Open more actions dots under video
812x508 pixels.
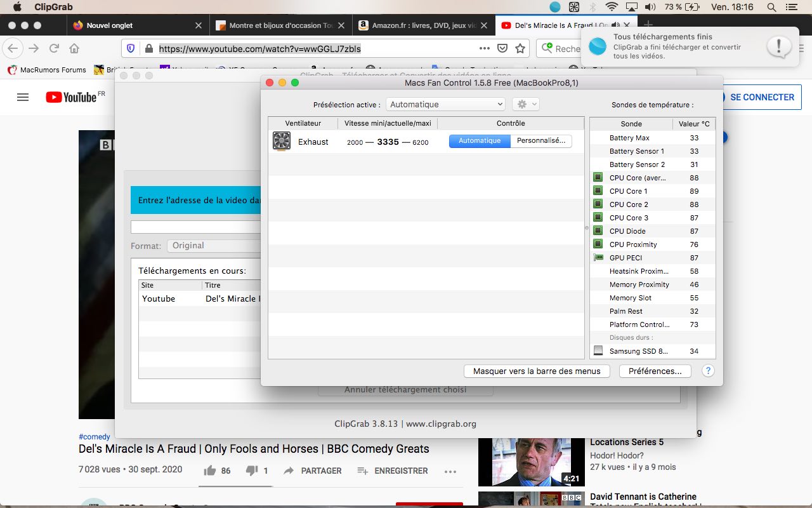[450, 471]
